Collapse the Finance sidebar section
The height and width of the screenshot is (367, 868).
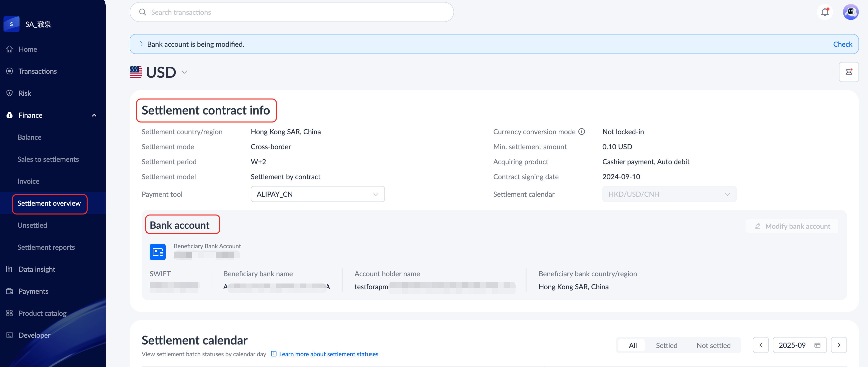(x=94, y=115)
